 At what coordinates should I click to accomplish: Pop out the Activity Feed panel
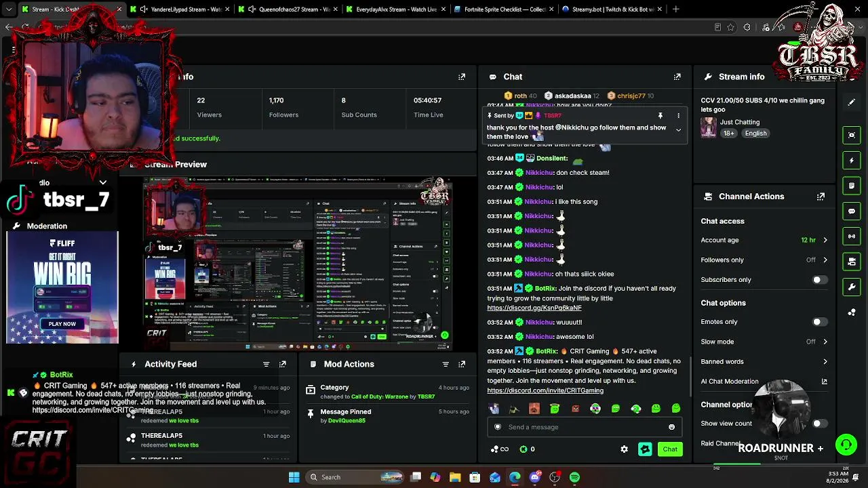[x=283, y=364]
